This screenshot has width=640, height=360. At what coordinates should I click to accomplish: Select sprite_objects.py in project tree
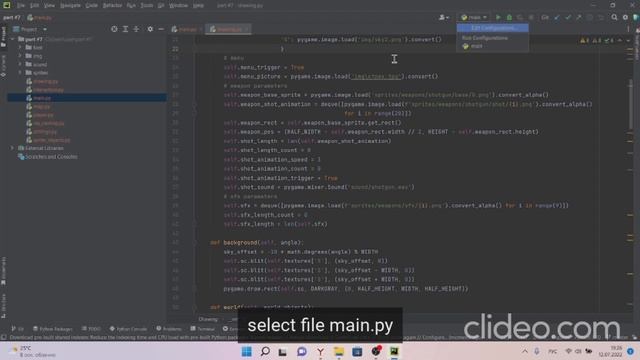[x=48, y=140]
